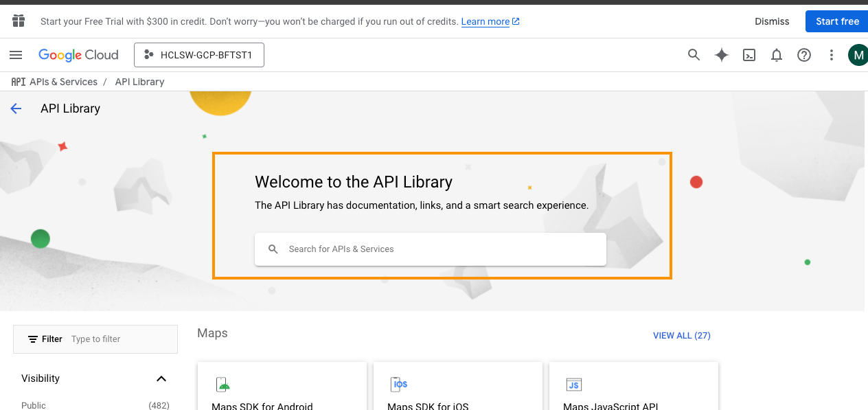Click the Google Cloud logo
The height and width of the screenshot is (410, 868).
78,55
